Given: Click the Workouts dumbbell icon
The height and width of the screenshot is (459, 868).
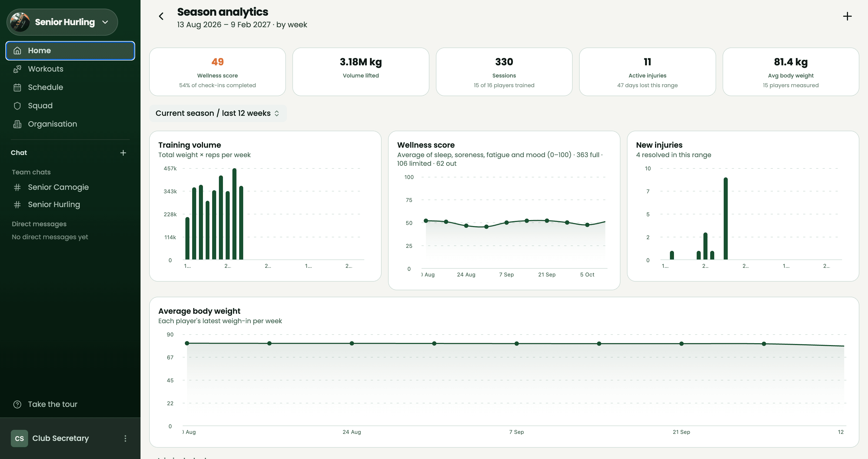Looking at the screenshot, I should point(17,69).
